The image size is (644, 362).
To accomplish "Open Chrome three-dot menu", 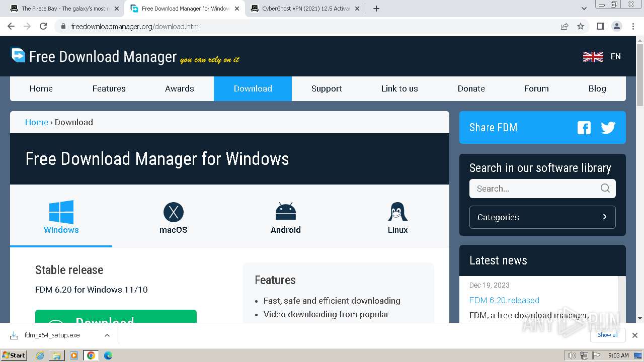I will (633, 26).
